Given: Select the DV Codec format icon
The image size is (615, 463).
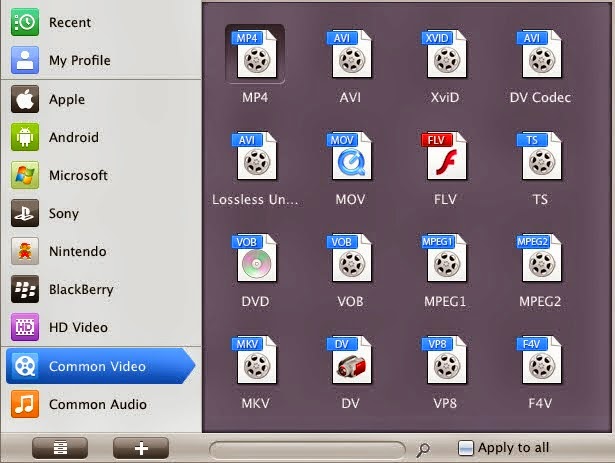Looking at the screenshot, I should click(x=540, y=54).
